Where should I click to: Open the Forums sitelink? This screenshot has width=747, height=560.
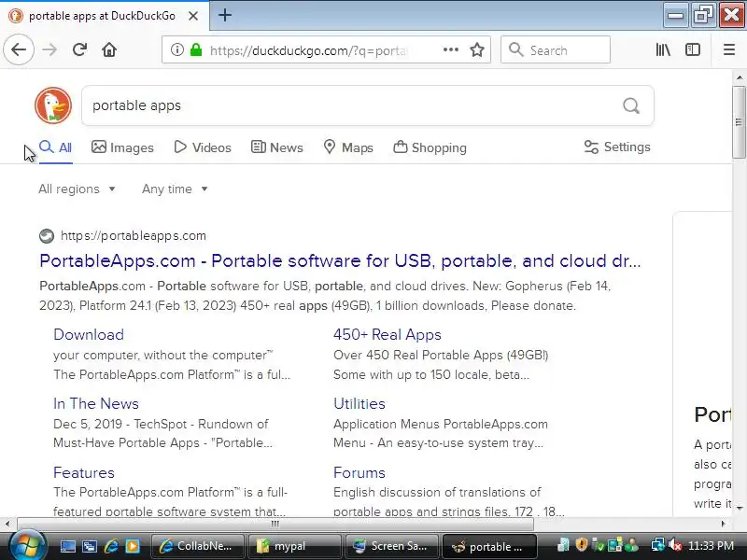pyautogui.click(x=359, y=472)
